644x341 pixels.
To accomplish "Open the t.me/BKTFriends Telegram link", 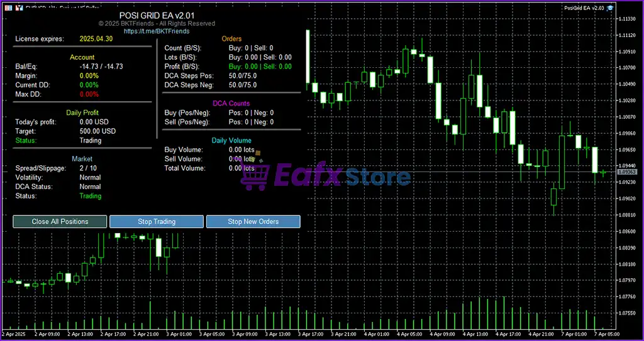I will coord(156,31).
